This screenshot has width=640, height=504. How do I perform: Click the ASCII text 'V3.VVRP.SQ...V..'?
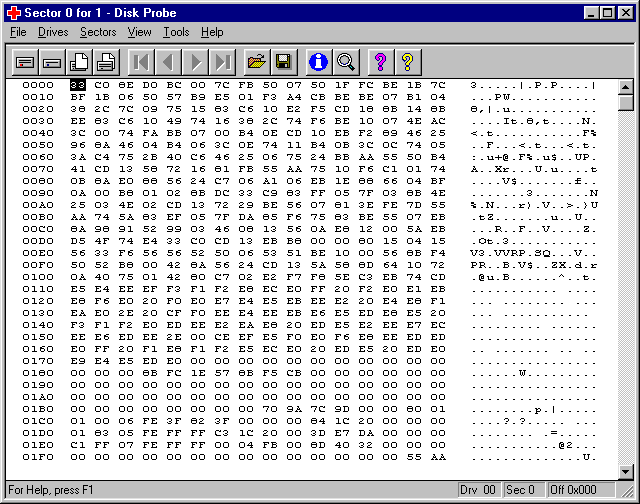534,253
